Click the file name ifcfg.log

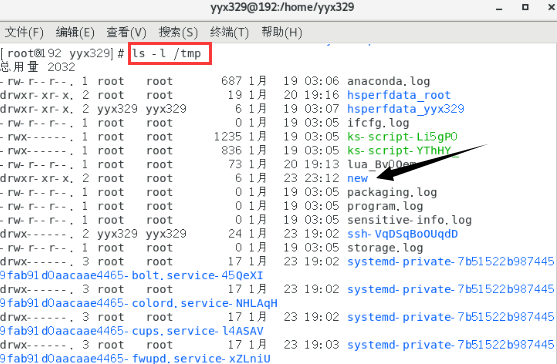378,123
